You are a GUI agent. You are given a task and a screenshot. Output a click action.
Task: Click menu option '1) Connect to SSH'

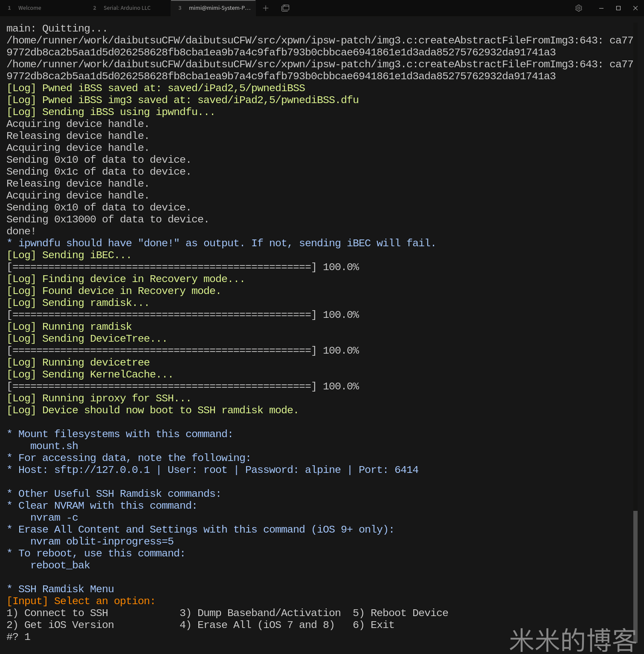(x=58, y=613)
